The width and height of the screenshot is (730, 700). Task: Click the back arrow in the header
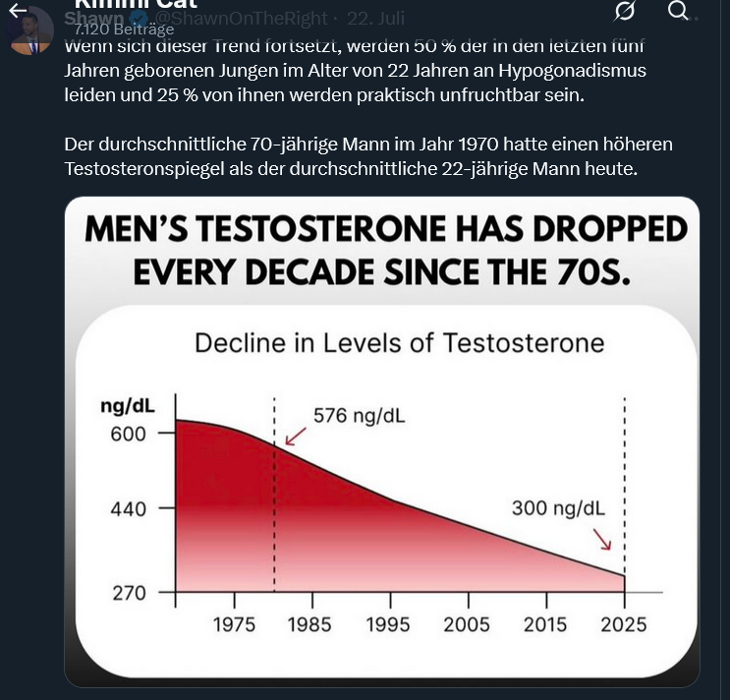tap(18, 10)
